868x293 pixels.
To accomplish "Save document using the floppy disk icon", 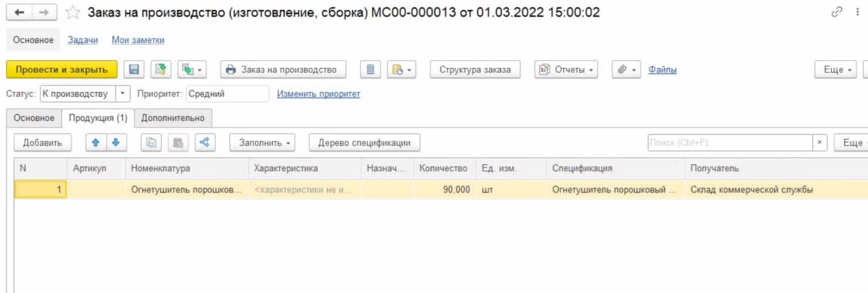I will pyautogui.click(x=134, y=70).
